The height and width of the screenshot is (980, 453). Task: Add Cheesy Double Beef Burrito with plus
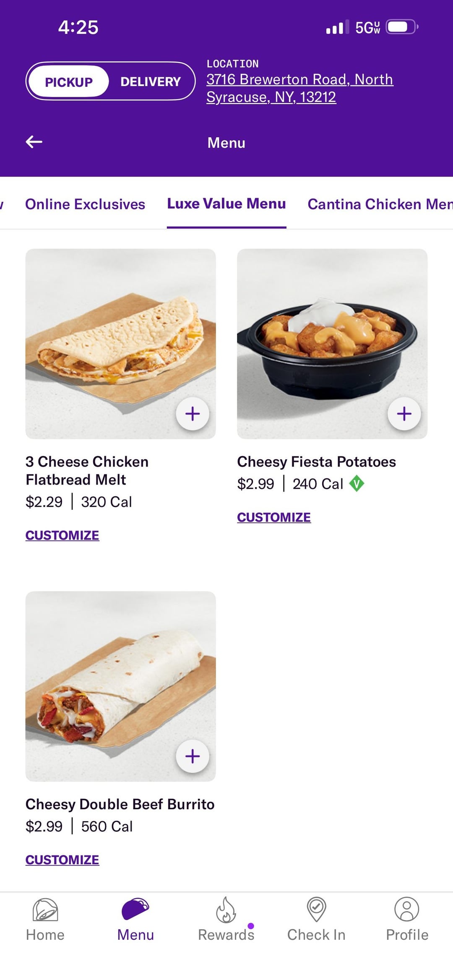point(193,756)
